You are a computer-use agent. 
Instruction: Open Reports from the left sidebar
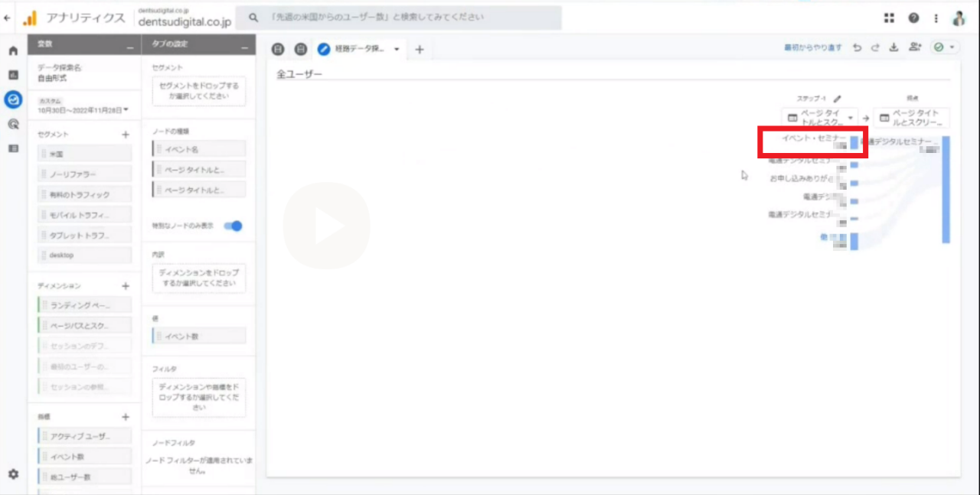(x=13, y=75)
